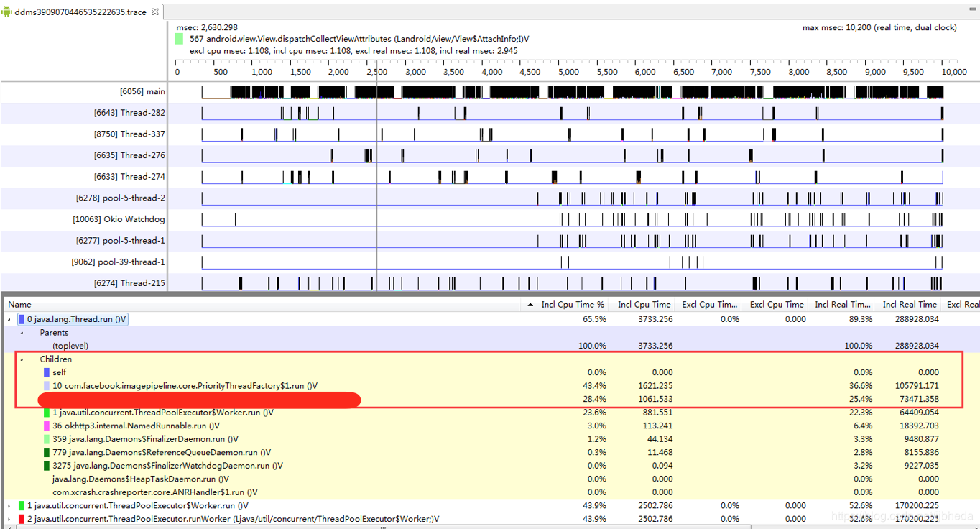Click red swatch of runWorker row
The height and width of the screenshot is (529, 980).
click(x=21, y=519)
